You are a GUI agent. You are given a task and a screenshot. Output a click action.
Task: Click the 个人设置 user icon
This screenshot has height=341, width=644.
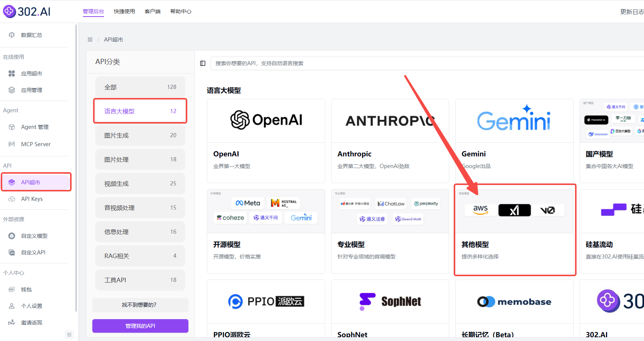click(x=12, y=306)
